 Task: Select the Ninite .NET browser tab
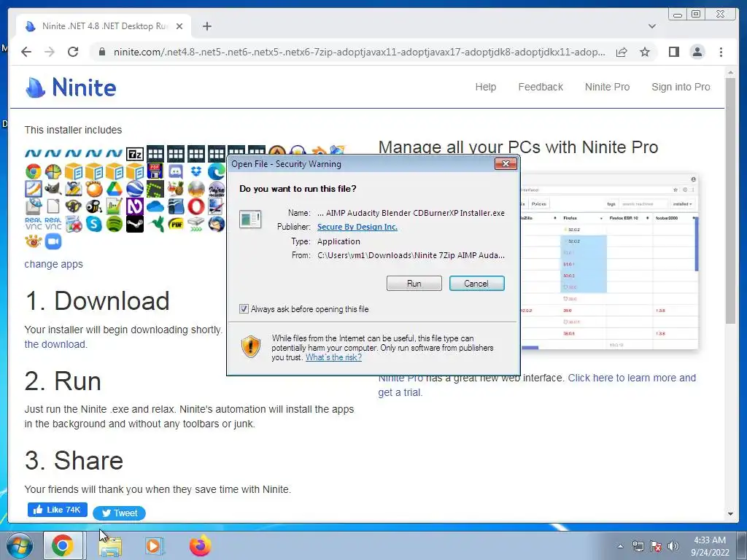[104, 26]
